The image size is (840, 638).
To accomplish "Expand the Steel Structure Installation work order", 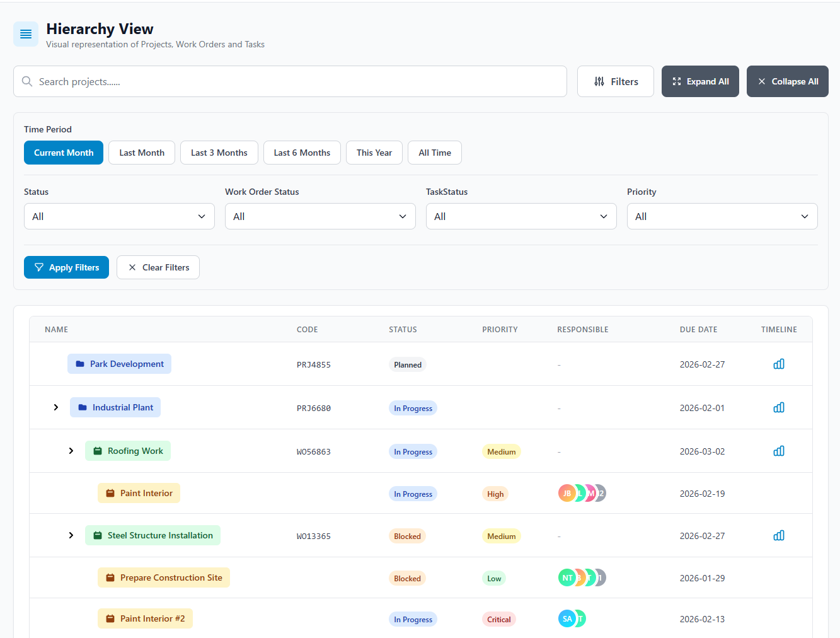I will [x=71, y=535].
